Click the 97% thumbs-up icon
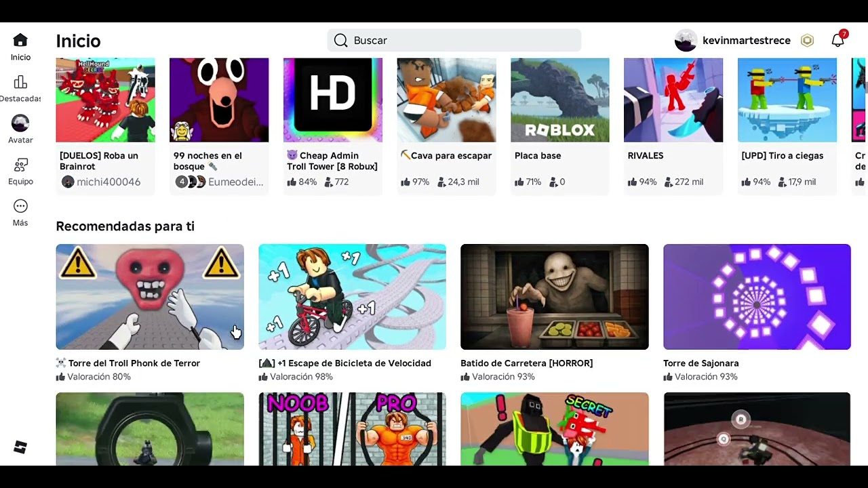Screen dimensions: 868x488 [x=406, y=182]
